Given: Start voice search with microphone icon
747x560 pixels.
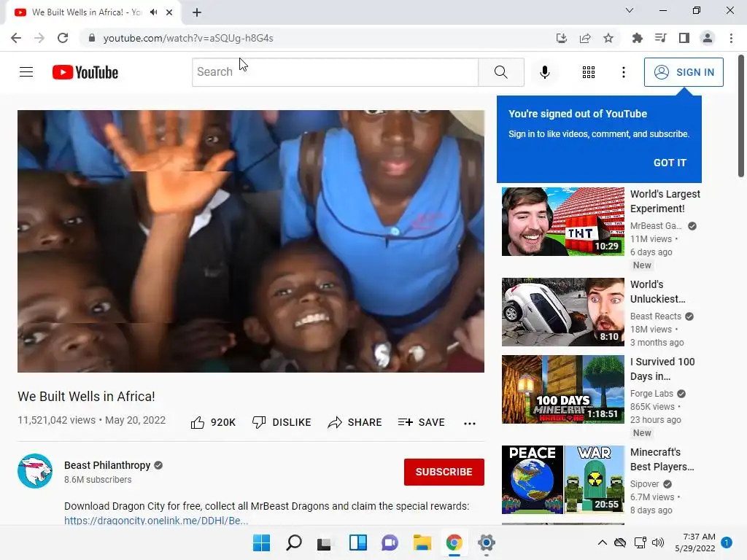Looking at the screenshot, I should 544,72.
